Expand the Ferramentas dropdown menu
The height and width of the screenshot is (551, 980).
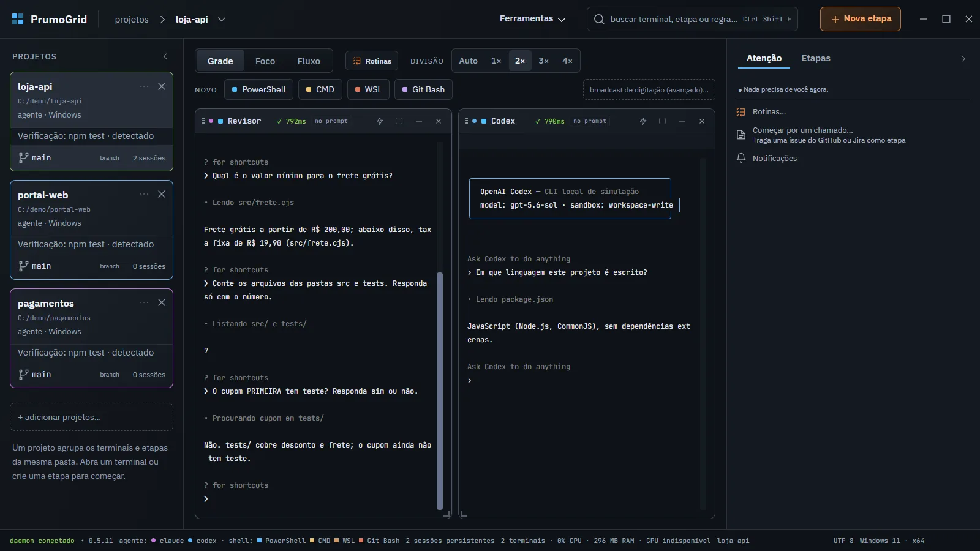click(x=532, y=19)
